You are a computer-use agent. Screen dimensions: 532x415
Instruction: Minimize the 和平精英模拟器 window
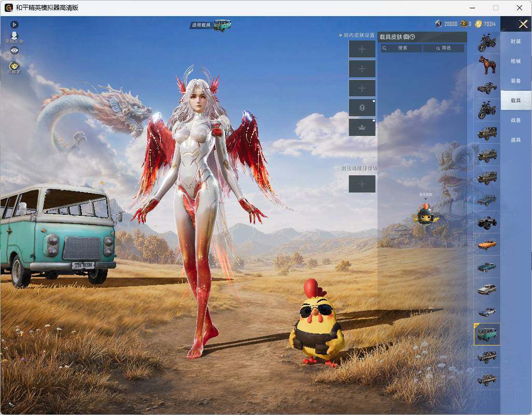[x=472, y=8]
